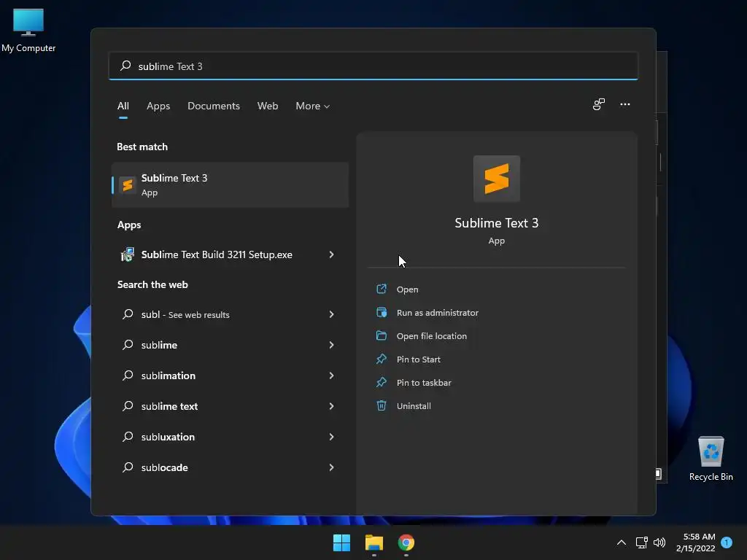This screenshot has height=560, width=747.
Task: Click the magnifier icon beside sublime text
Action: tap(128, 406)
